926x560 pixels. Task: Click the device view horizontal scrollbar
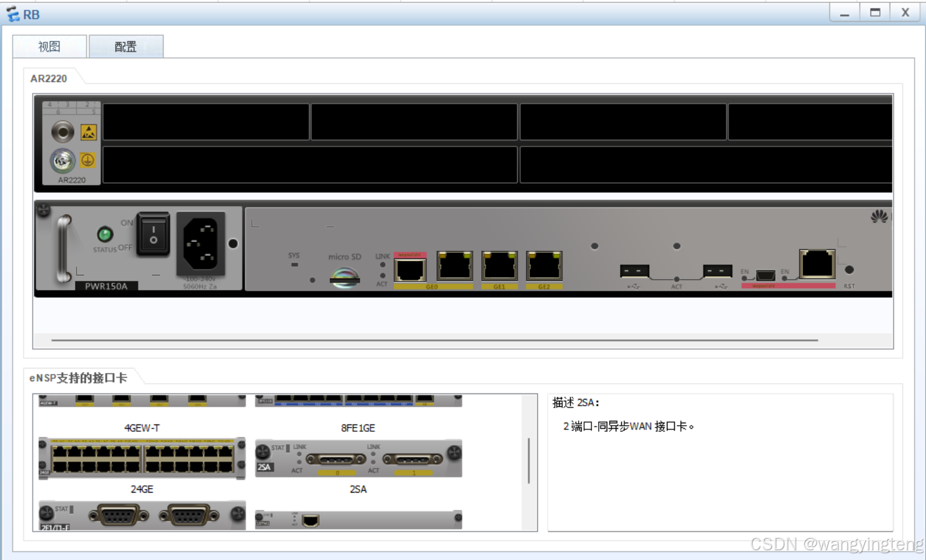[x=434, y=340]
